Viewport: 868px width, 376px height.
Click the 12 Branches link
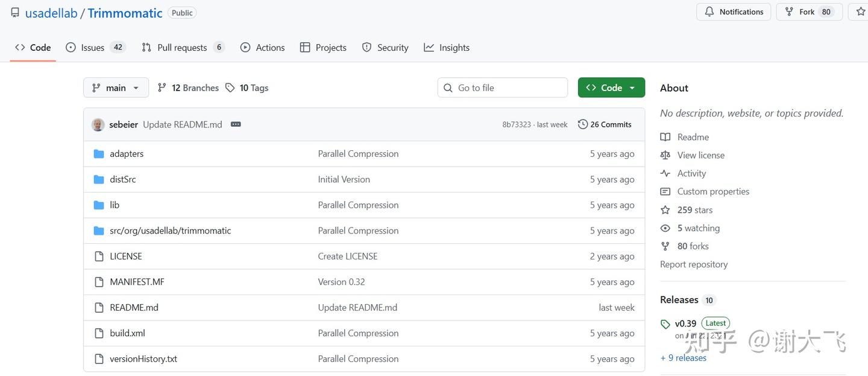(x=188, y=88)
